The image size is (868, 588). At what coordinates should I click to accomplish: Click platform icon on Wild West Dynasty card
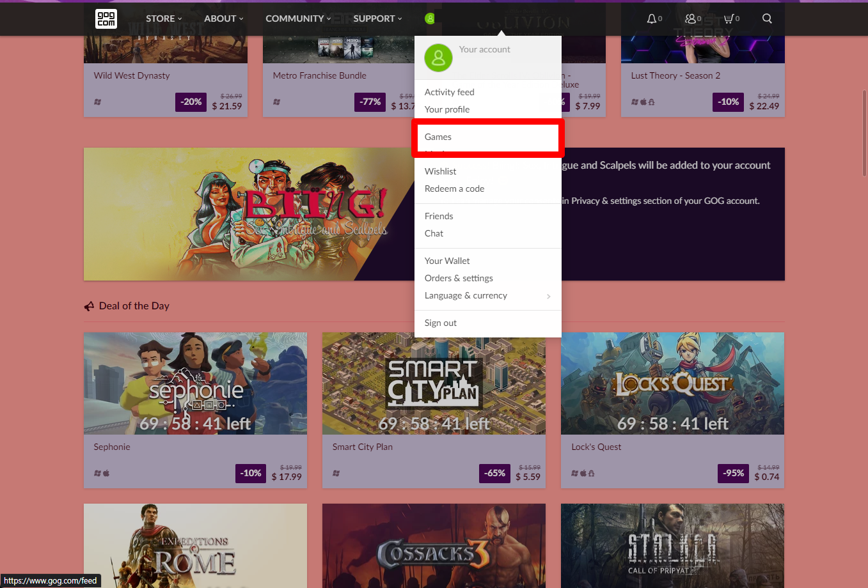[98, 102]
